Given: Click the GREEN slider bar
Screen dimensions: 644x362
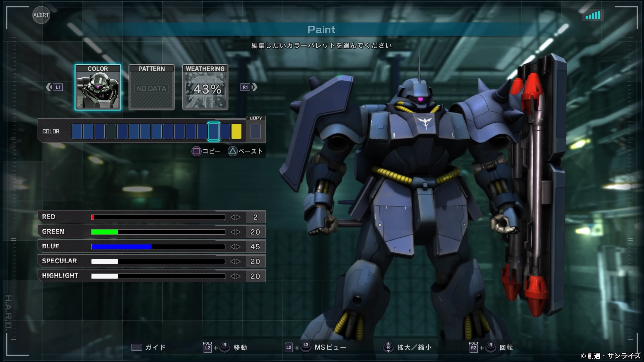Looking at the screenshot, I should 158,232.
